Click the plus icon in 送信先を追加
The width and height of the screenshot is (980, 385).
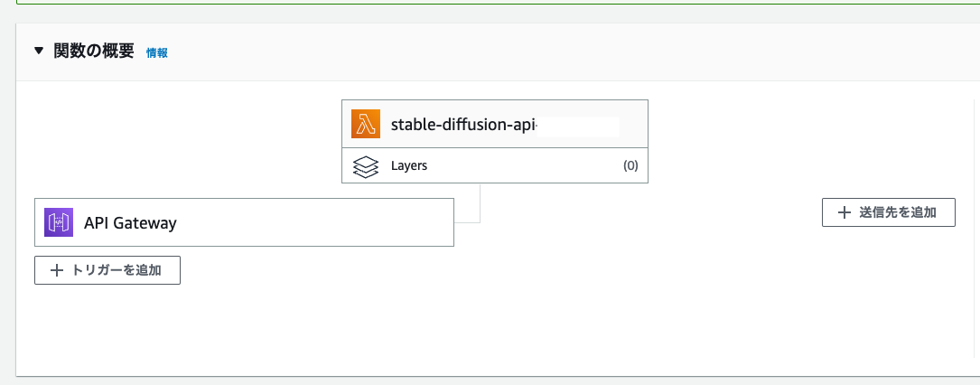coord(845,212)
